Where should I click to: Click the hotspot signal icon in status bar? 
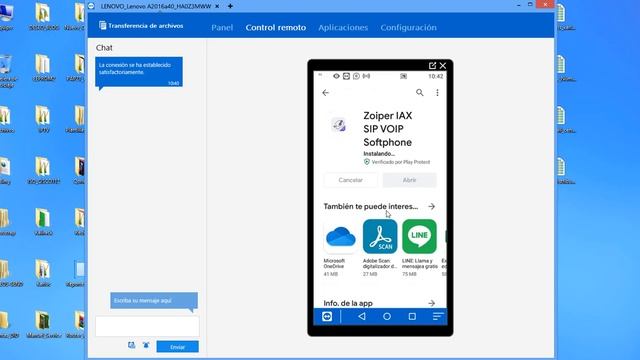coord(366,76)
